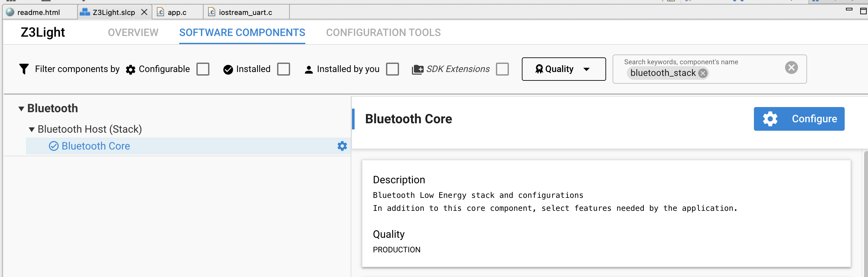Screen dimensions: 868x277
Task: Click the Description heading
Action: pos(399,180)
